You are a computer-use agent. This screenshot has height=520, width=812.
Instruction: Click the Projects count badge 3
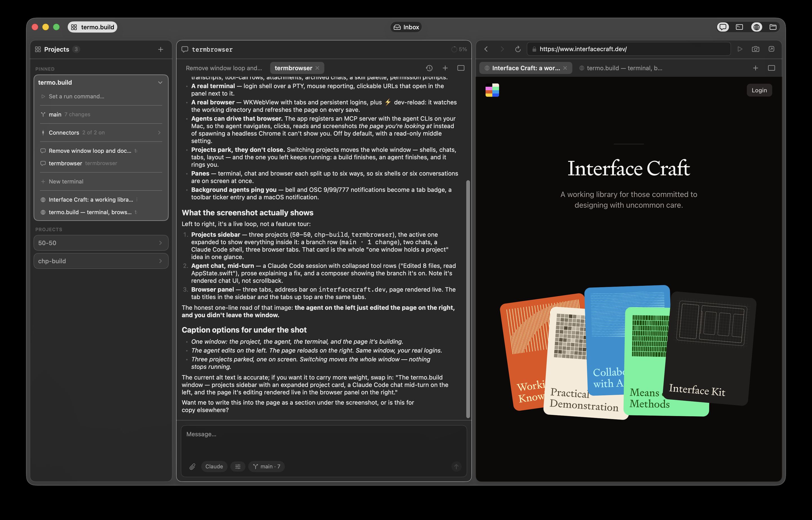[x=76, y=49]
